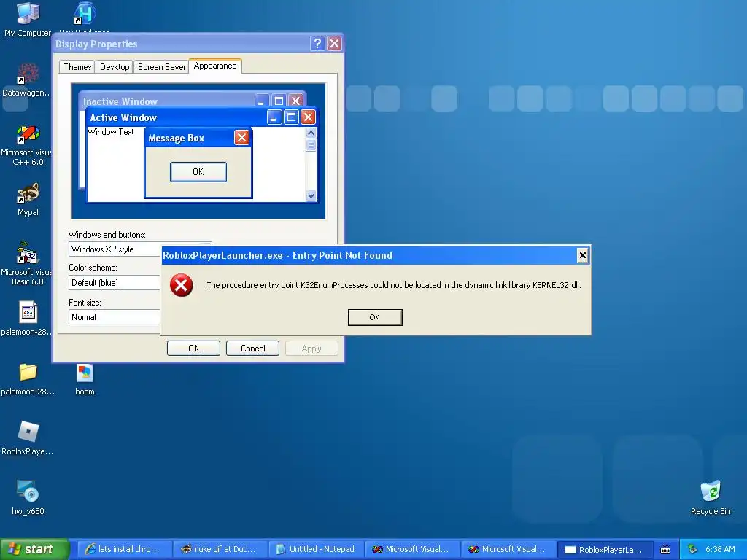Click the Inactive Window title in preview
Screen dimensions: 747x560
(120, 101)
